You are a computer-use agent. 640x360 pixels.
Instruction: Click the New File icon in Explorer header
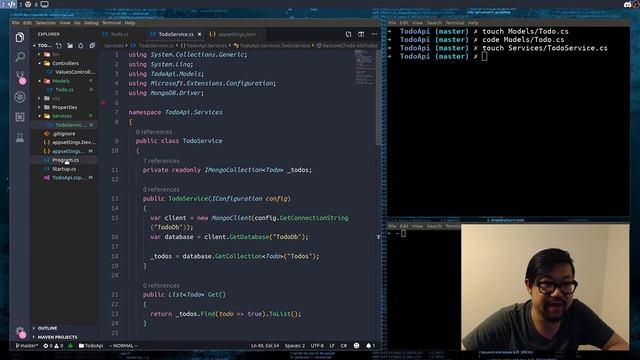59,46
